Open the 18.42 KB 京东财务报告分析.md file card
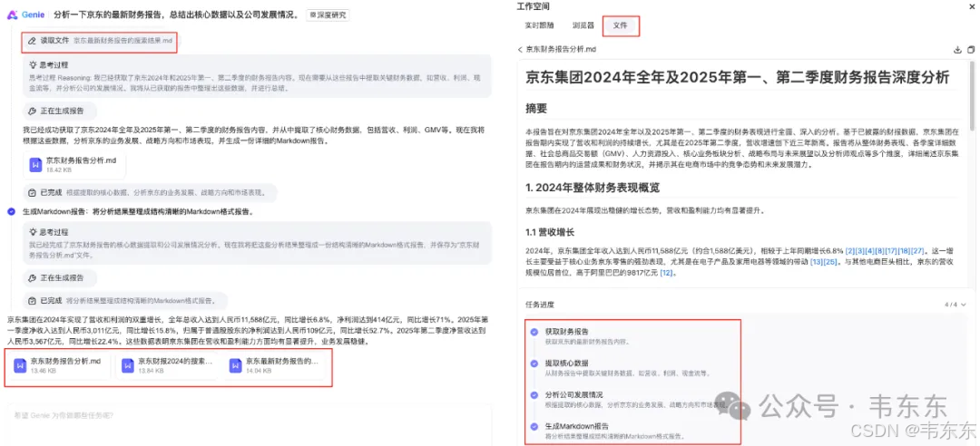The height and width of the screenshot is (446, 980). [73, 165]
